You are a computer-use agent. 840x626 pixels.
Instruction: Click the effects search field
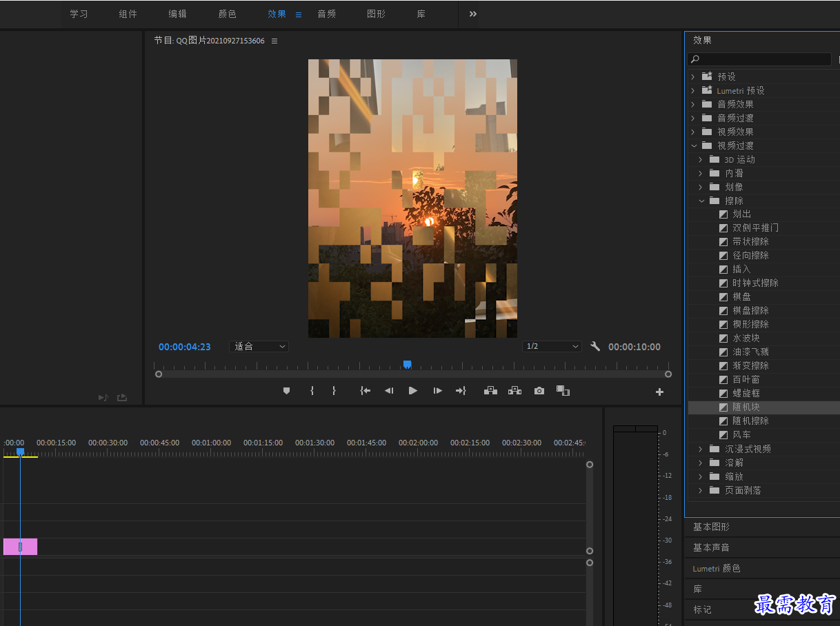click(x=760, y=59)
